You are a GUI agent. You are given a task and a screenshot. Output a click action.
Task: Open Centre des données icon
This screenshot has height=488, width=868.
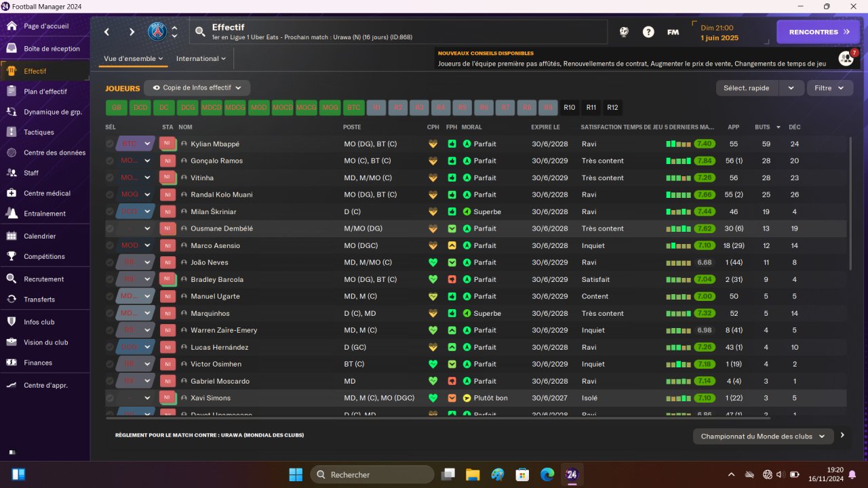point(12,152)
